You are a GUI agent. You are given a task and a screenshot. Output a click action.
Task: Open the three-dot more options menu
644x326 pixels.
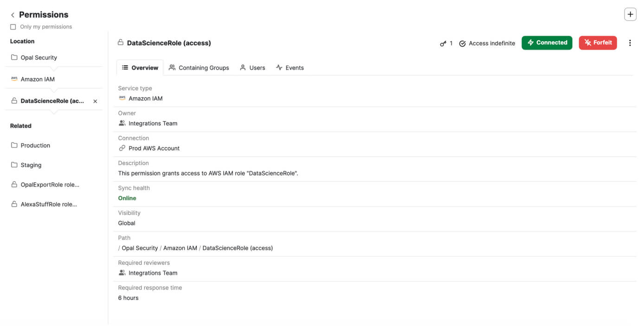click(x=630, y=43)
